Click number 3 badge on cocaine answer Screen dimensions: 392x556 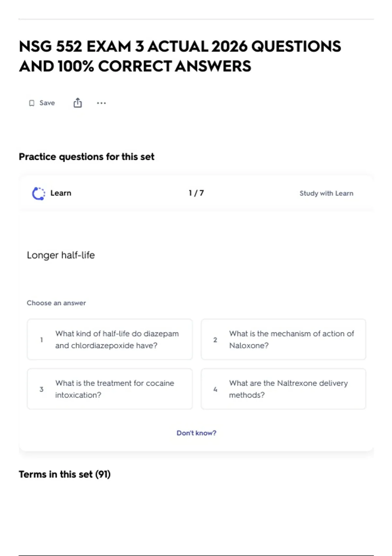[41, 389]
